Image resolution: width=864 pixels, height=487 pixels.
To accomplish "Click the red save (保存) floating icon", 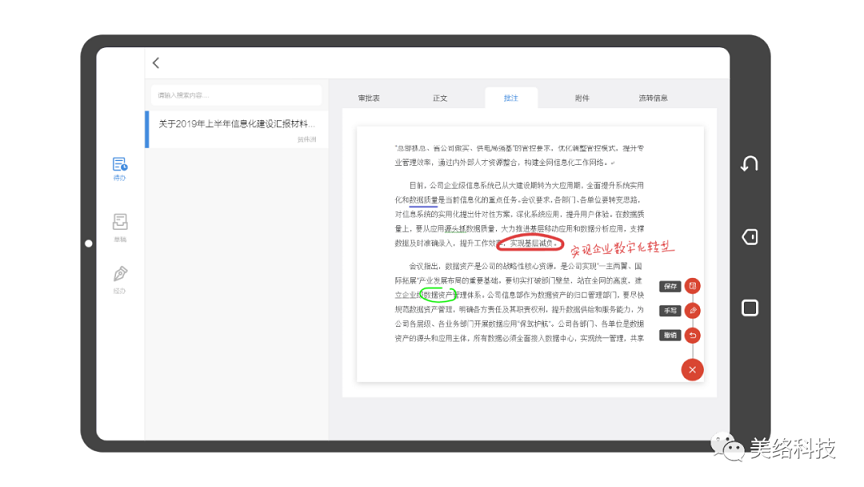I will coord(693,286).
